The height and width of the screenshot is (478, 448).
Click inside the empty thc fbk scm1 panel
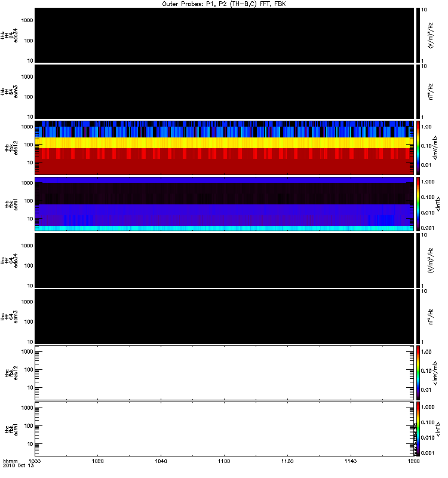point(224,428)
